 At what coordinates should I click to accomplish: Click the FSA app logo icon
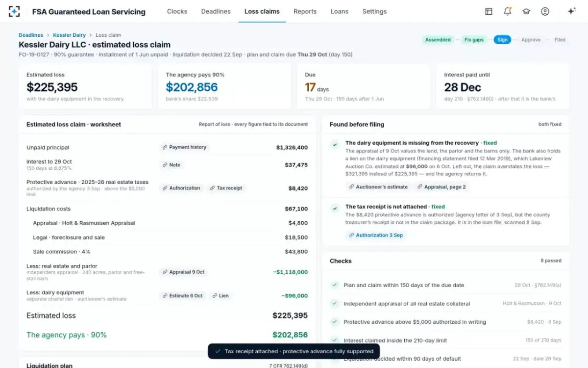pyautogui.click(x=15, y=11)
